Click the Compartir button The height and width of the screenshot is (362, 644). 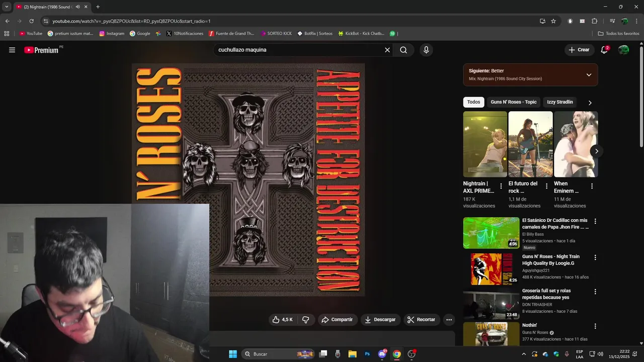click(x=337, y=320)
